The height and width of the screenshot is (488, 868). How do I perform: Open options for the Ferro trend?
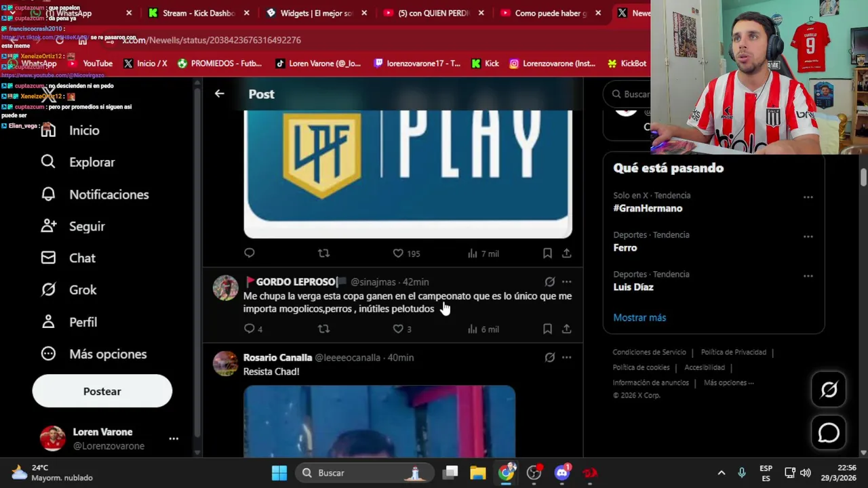(x=808, y=237)
